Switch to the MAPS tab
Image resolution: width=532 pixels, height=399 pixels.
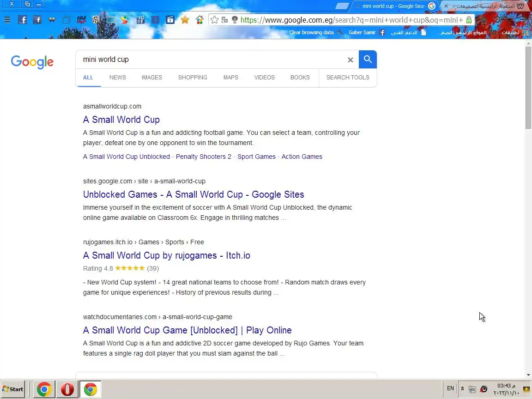click(231, 78)
